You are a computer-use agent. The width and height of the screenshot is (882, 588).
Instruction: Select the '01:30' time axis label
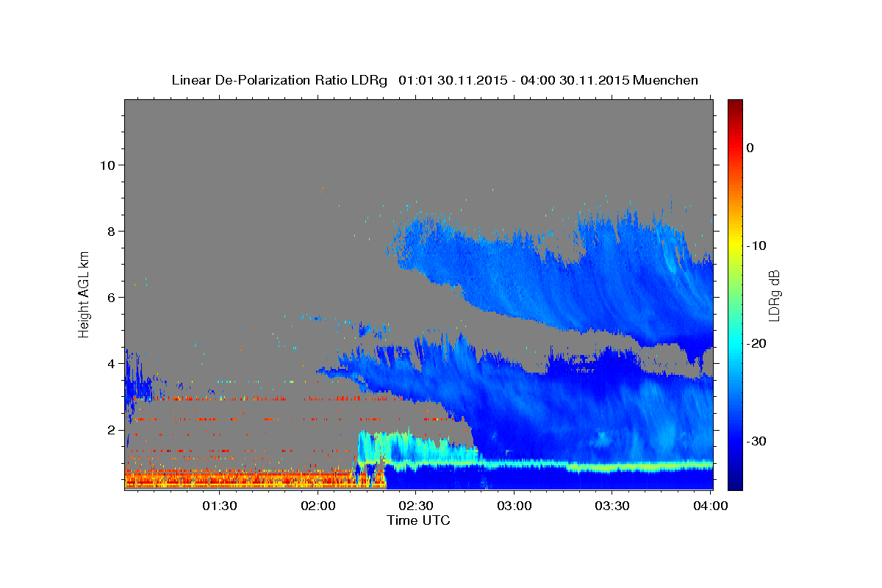[x=220, y=506]
